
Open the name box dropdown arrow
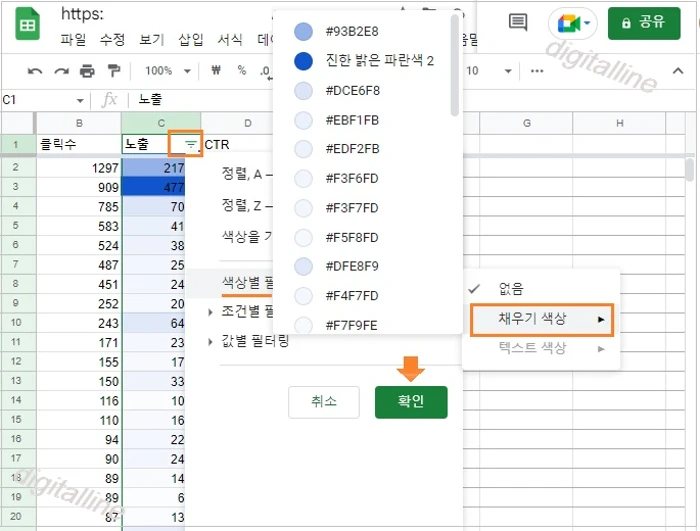(80, 100)
